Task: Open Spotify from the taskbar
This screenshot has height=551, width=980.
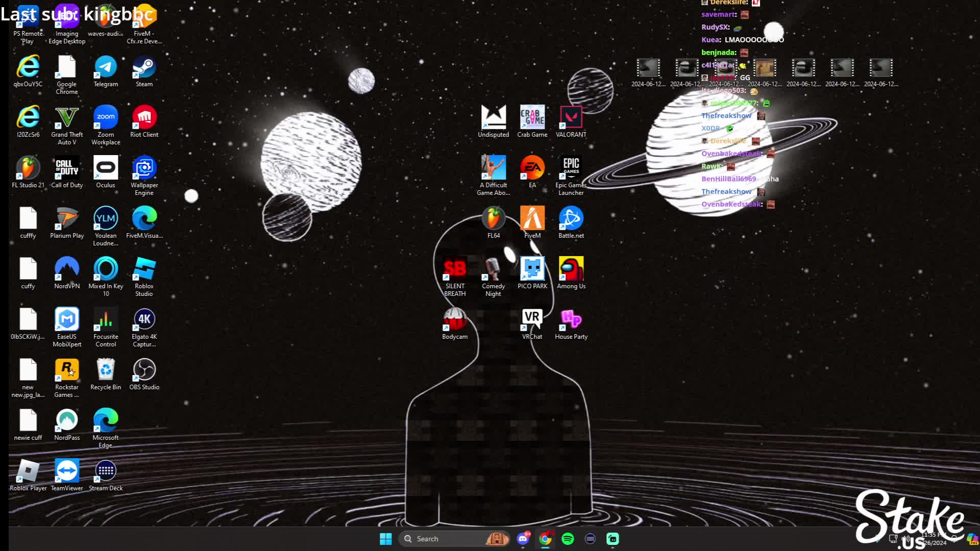Action: (x=568, y=539)
